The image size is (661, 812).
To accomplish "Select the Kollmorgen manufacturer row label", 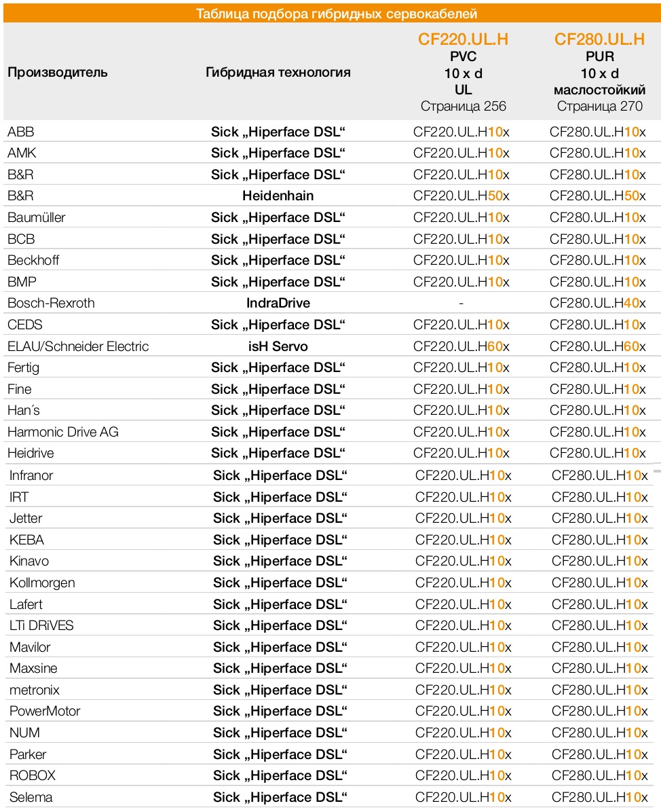I will coord(42,583).
